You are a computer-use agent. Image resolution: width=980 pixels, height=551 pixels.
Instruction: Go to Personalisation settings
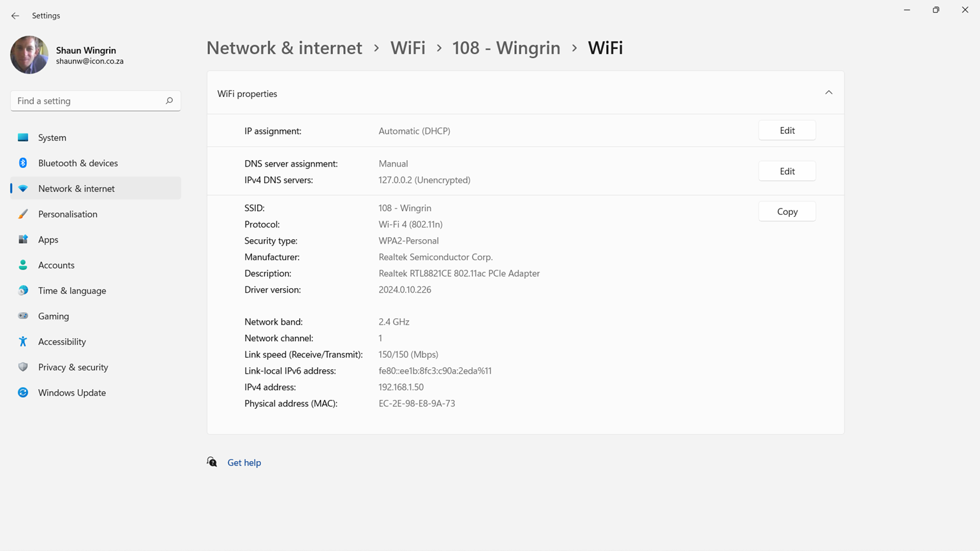[96, 214]
